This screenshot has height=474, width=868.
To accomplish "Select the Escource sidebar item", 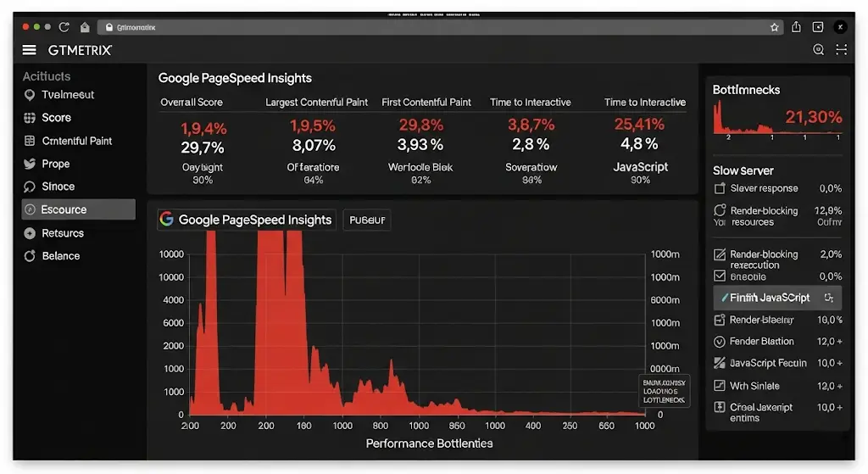I will click(x=78, y=209).
